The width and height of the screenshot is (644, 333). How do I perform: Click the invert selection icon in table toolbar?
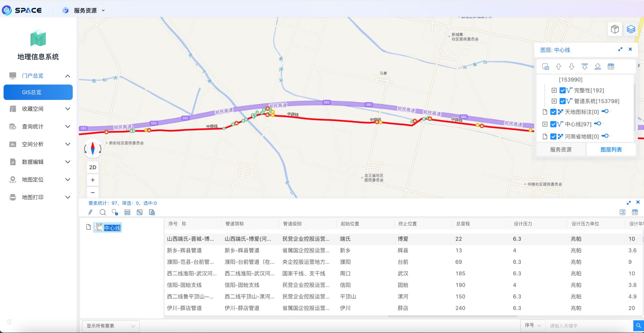tap(140, 212)
